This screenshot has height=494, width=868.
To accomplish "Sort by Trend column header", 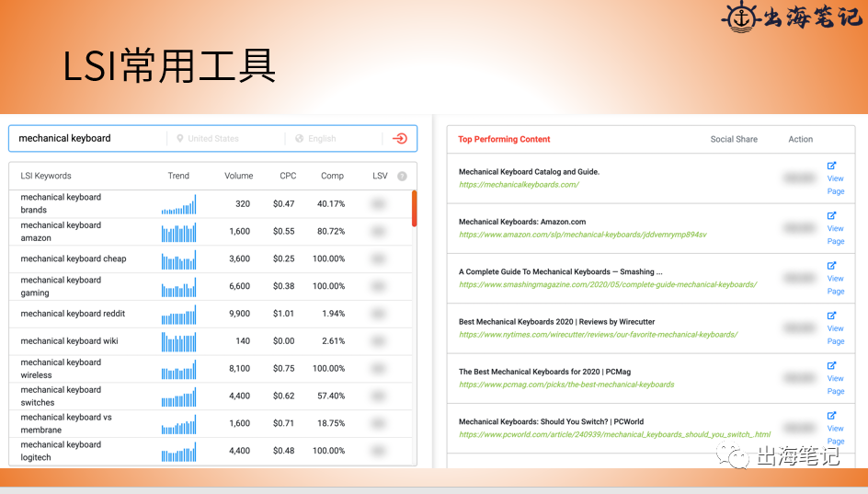I will tap(178, 176).
